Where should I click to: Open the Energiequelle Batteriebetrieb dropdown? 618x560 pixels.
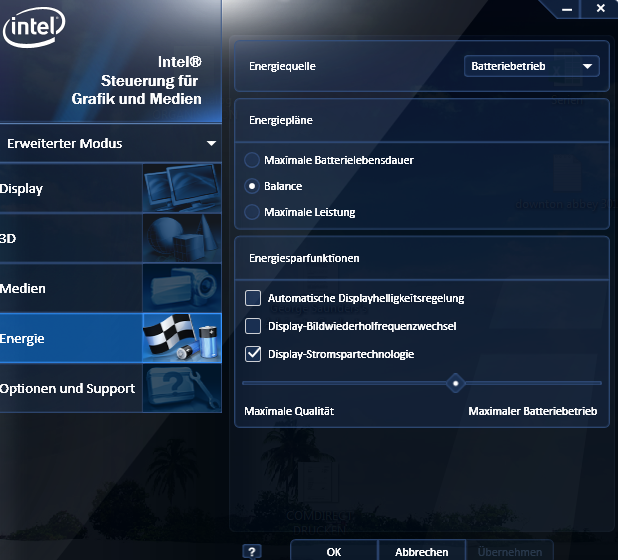click(x=532, y=66)
